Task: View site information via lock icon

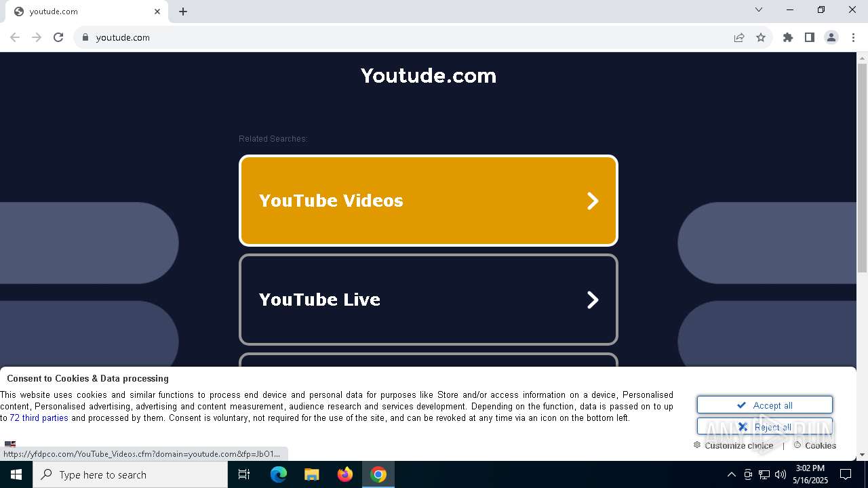Action: click(85, 37)
